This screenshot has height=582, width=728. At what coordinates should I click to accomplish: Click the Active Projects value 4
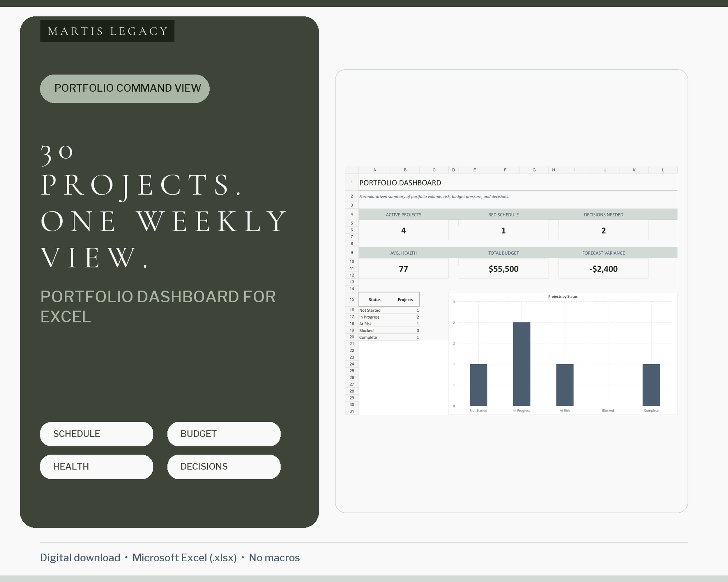click(404, 230)
